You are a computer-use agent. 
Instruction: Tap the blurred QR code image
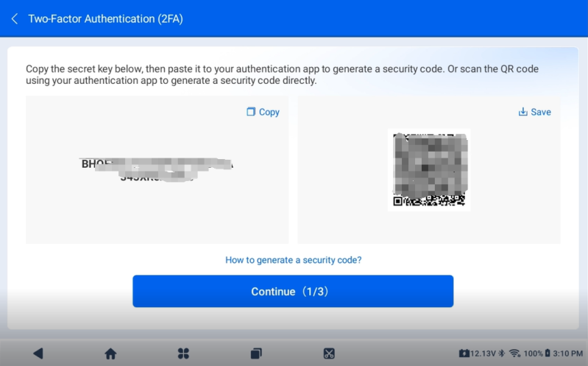tap(429, 169)
